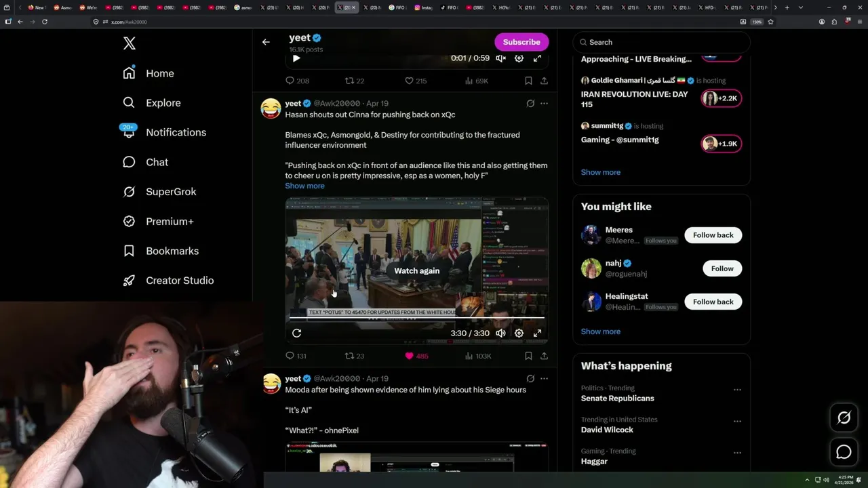Open options for Haggar trend
Viewport: 868px width, 488px height.
coord(737,453)
